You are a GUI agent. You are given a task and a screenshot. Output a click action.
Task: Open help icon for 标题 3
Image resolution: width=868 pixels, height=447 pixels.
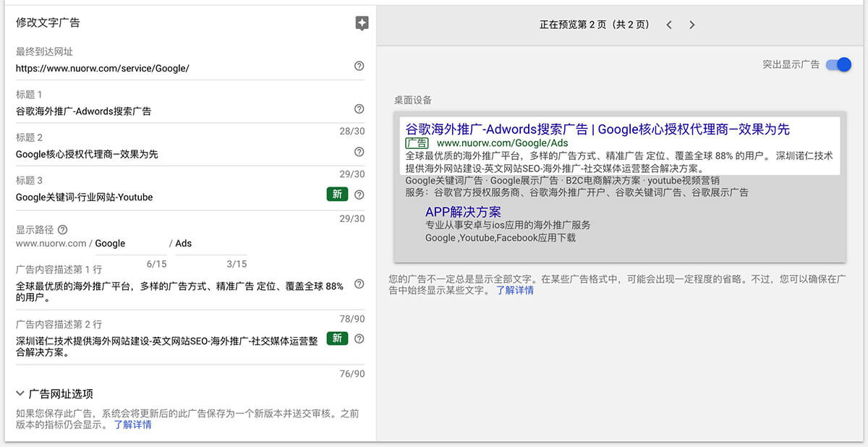click(359, 195)
